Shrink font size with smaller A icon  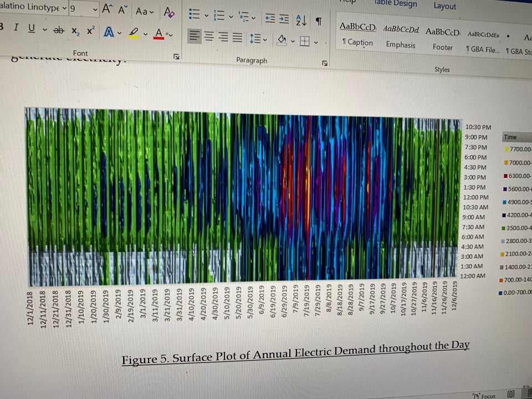[122, 10]
